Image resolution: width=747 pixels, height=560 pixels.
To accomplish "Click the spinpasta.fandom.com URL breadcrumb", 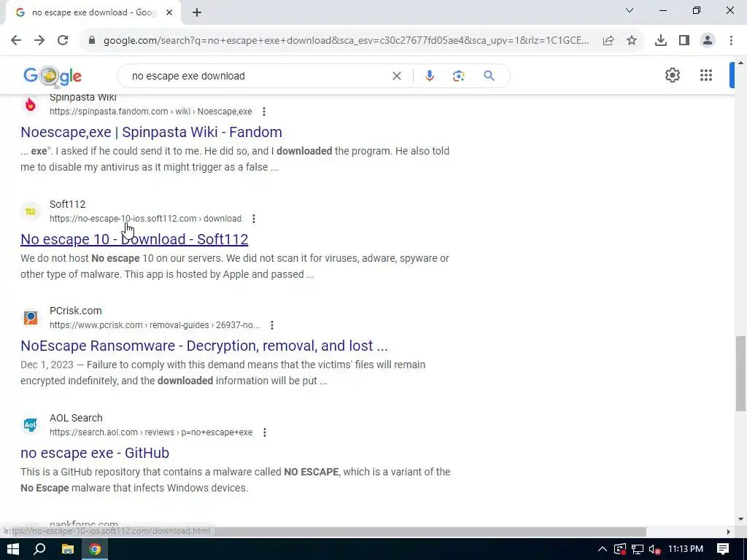I will pyautogui.click(x=150, y=112).
